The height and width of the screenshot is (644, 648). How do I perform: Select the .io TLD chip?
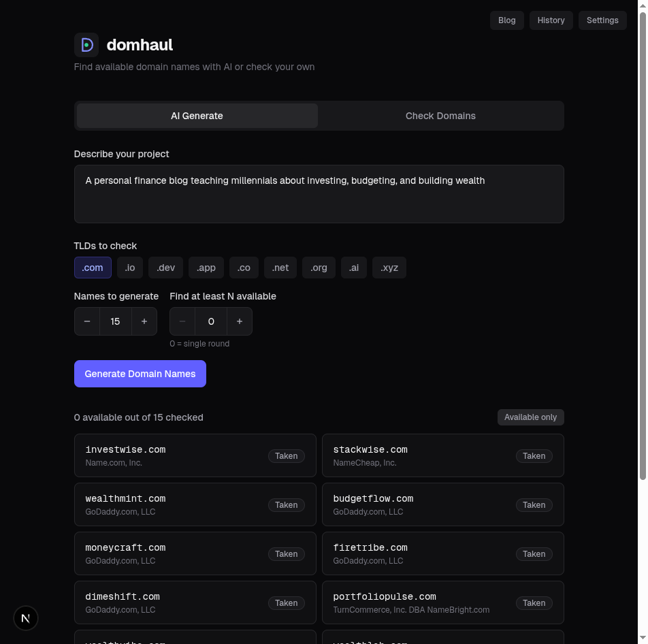[x=129, y=268]
